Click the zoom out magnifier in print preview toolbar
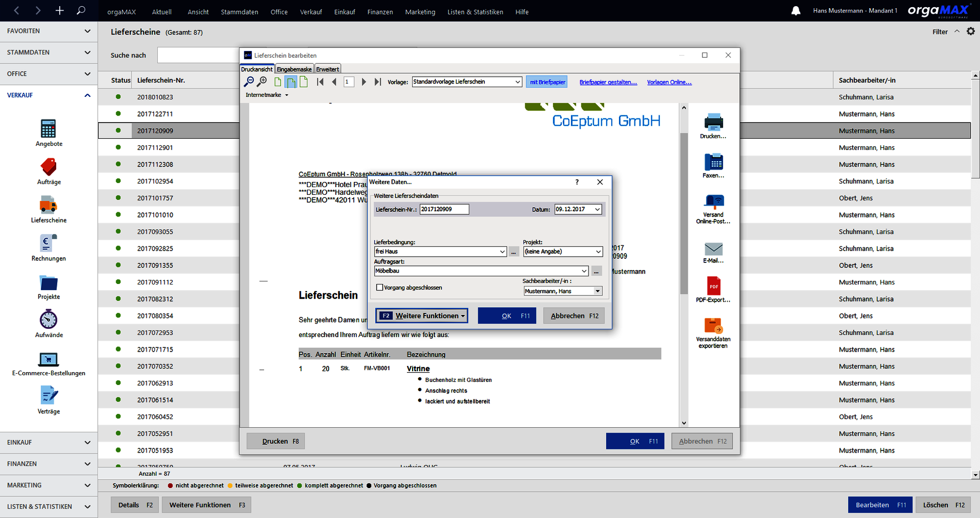The height and width of the screenshot is (518, 980). 249,81
